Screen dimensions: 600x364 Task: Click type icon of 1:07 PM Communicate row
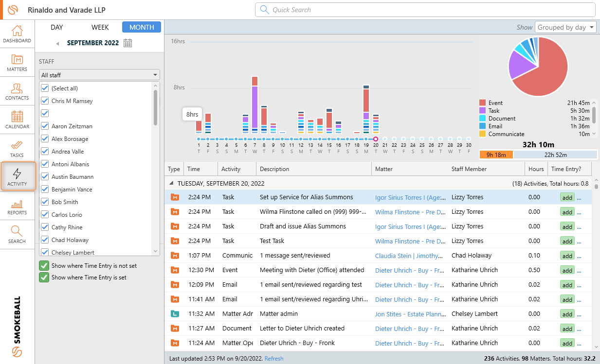pos(175,256)
